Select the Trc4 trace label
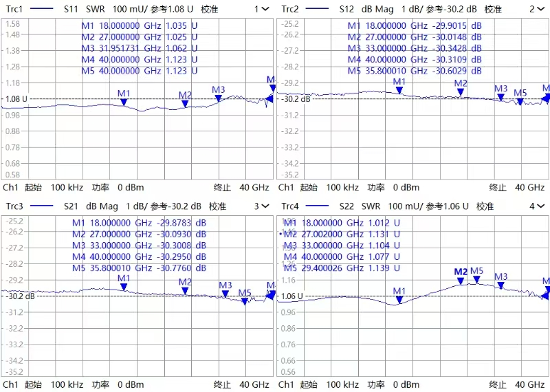Screen dimensions: 550x392 (x=289, y=206)
